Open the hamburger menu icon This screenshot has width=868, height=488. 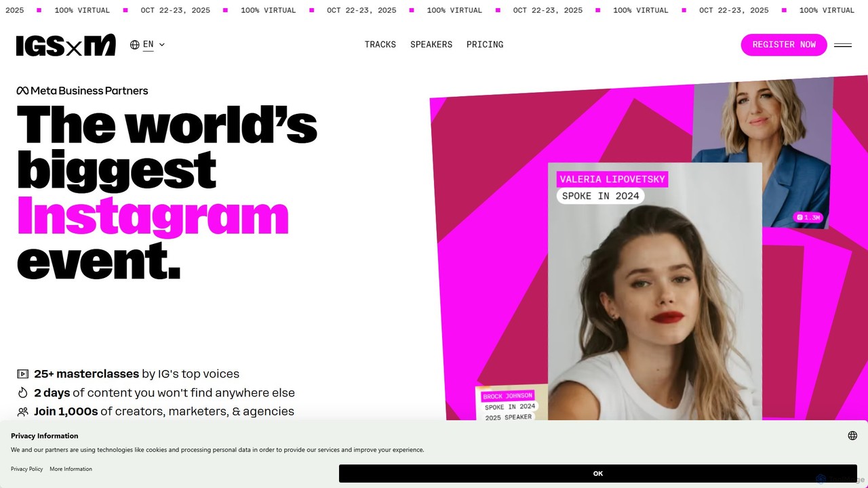pos(843,45)
